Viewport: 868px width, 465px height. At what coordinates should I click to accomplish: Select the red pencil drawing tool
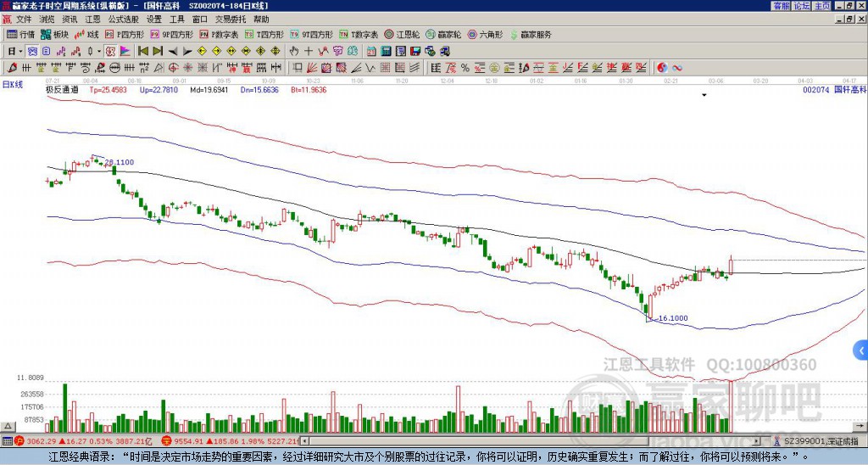coord(12,68)
